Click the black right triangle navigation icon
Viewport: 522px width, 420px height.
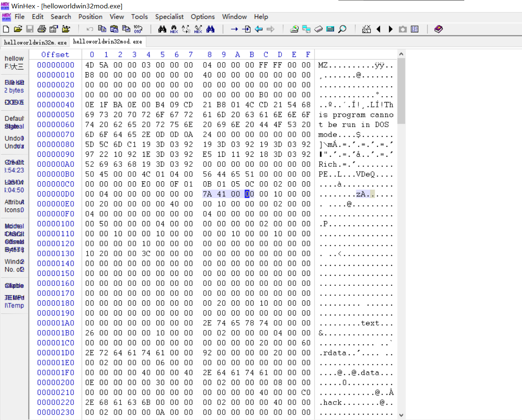pos(391,29)
